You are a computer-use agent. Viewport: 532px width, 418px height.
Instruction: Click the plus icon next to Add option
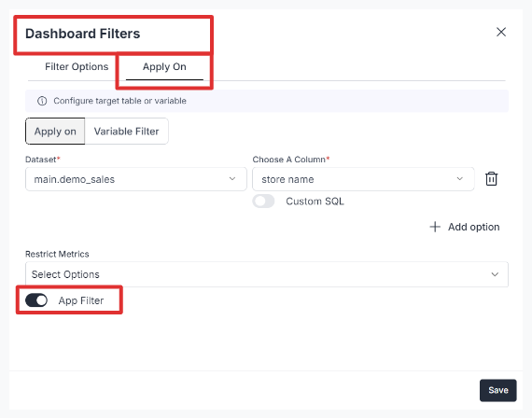435,227
